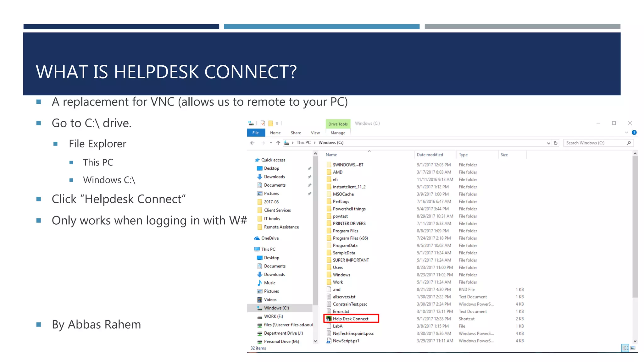The height and width of the screenshot is (362, 644).
Task: Open the Share ribbon tab
Action: click(296, 133)
